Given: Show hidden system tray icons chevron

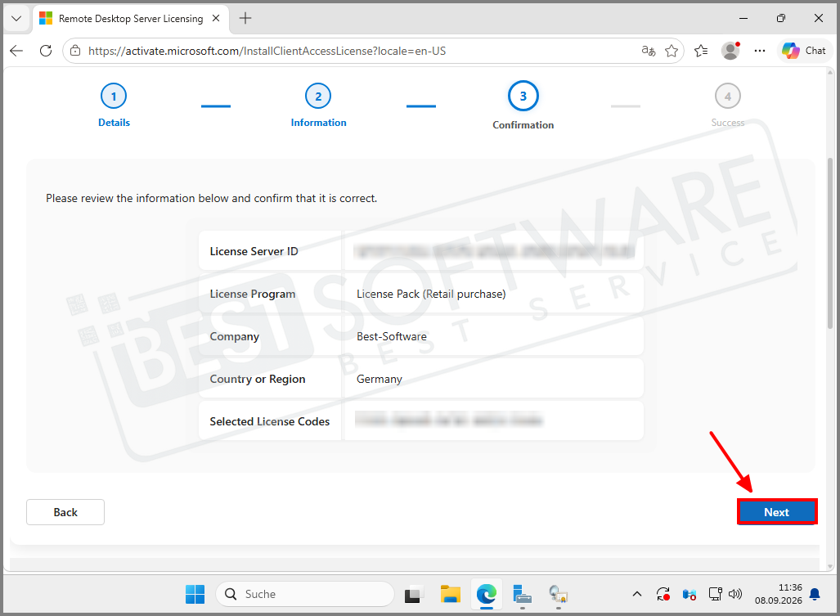Looking at the screenshot, I should (637, 593).
